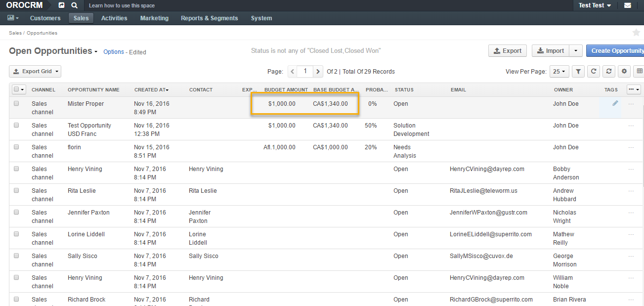Screen dimensions: 644x306
Task: Open the Test Test user menu
Action: pos(595,5)
